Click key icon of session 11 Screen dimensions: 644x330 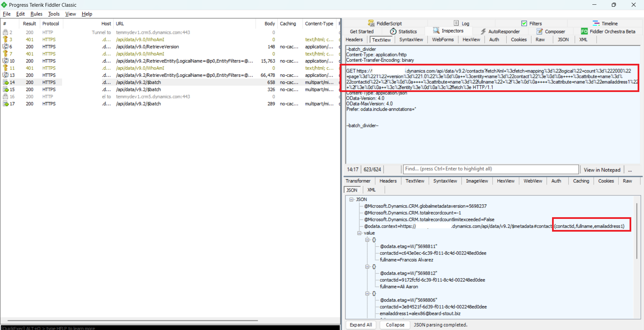click(x=5, y=68)
